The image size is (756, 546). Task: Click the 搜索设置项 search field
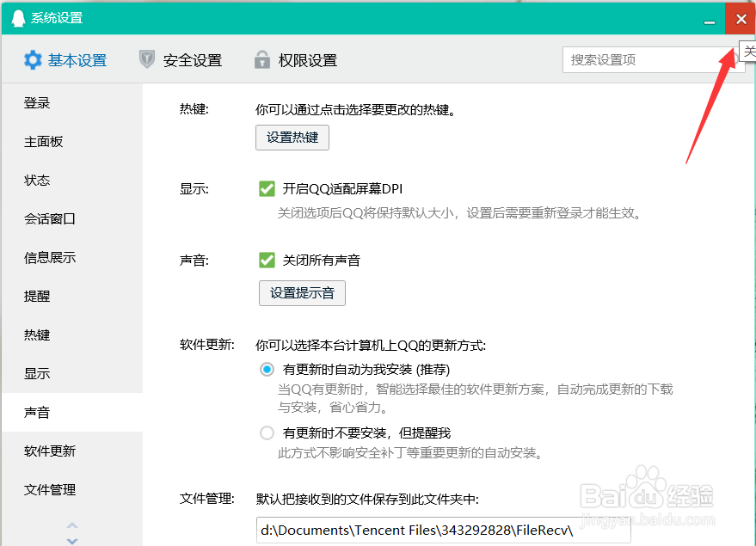coord(654,59)
